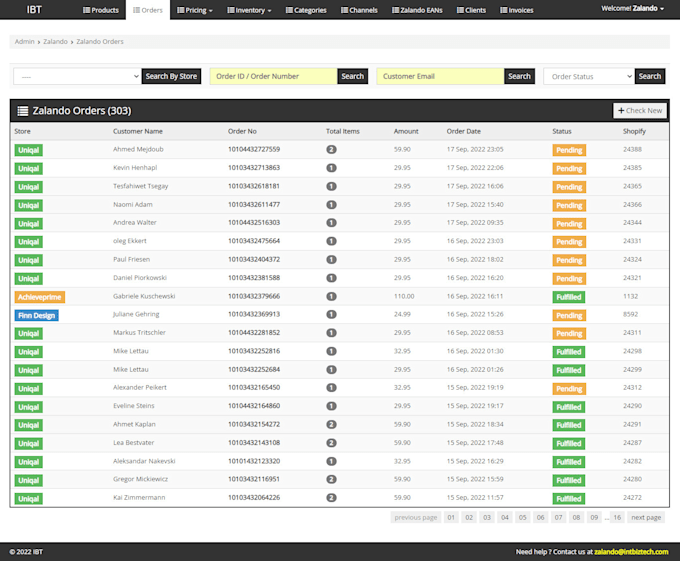Click Search next to Order Number field
The width and height of the screenshot is (680, 561).
[x=353, y=76]
